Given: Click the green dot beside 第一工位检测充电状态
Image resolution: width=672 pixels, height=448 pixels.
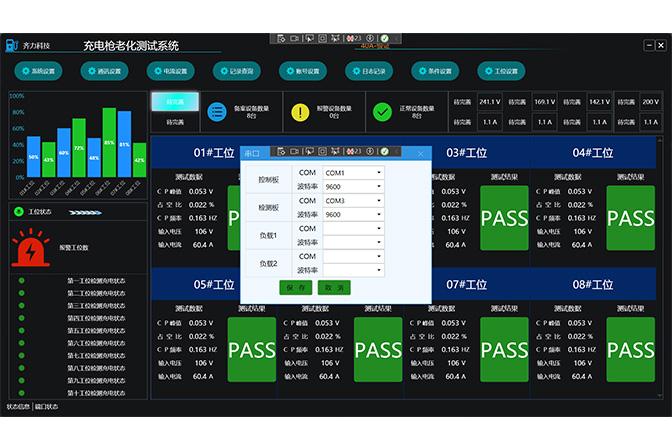Looking at the screenshot, I should 22,280.
